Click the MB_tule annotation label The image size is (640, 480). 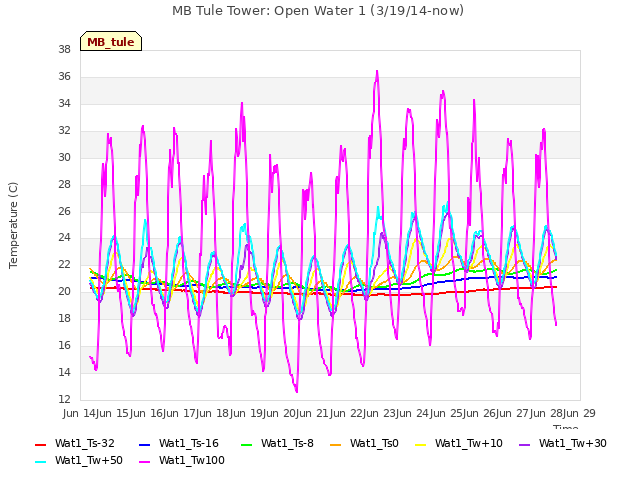point(111,41)
